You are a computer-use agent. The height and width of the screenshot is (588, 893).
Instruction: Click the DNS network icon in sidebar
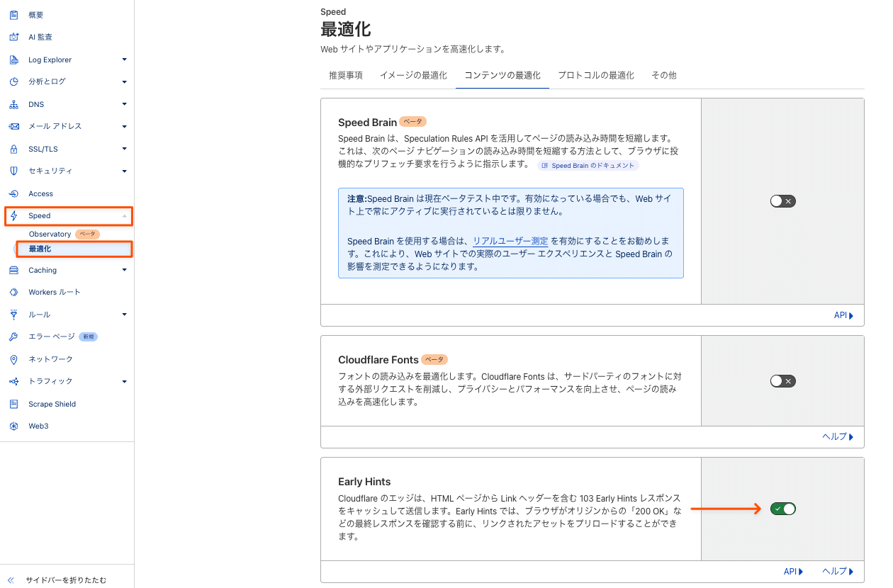click(x=13, y=104)
